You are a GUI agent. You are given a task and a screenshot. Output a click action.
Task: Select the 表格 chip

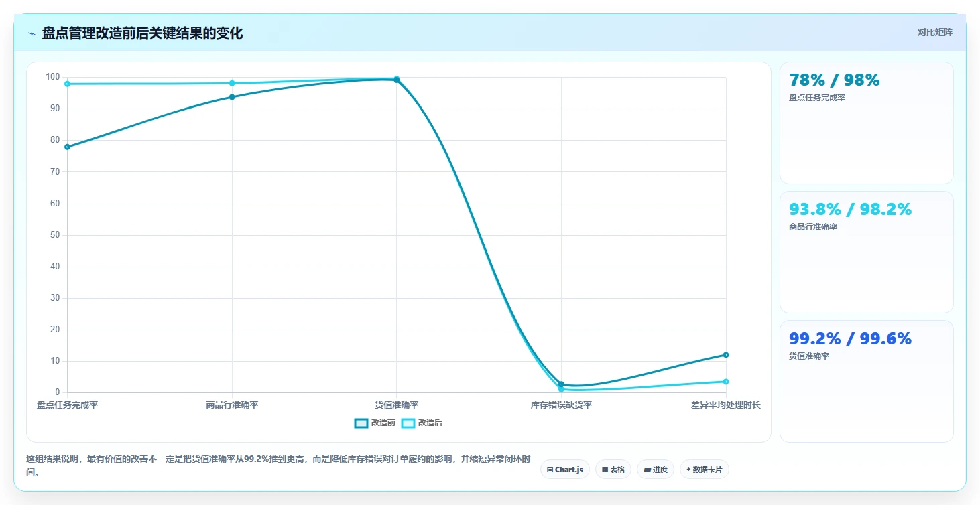(x=613, y=470)
